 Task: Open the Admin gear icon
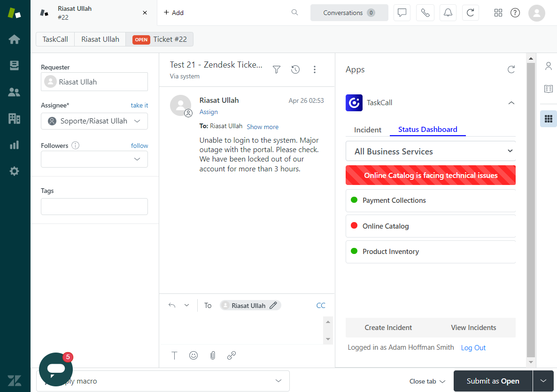click(14, 171)
